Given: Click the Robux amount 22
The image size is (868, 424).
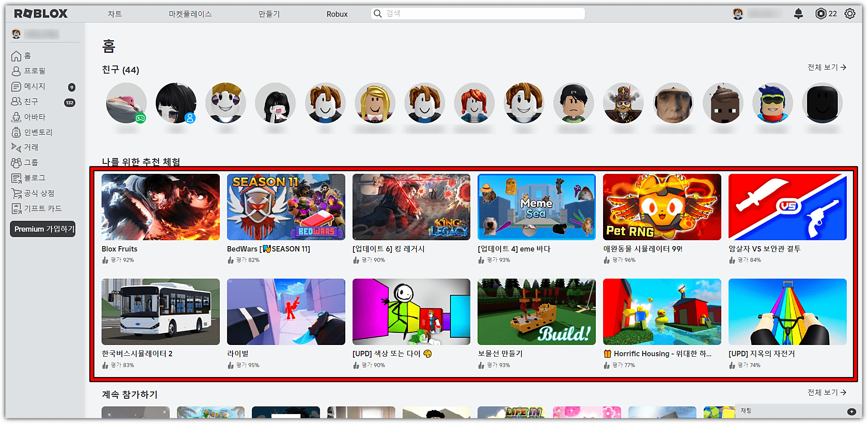Looking at the screenshot, I should [x=833, y=14].
